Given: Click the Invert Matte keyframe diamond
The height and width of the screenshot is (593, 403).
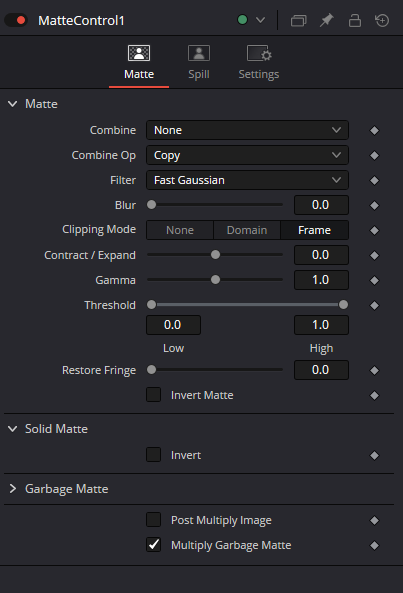Looking at the screenshot, I should point(374,395).
